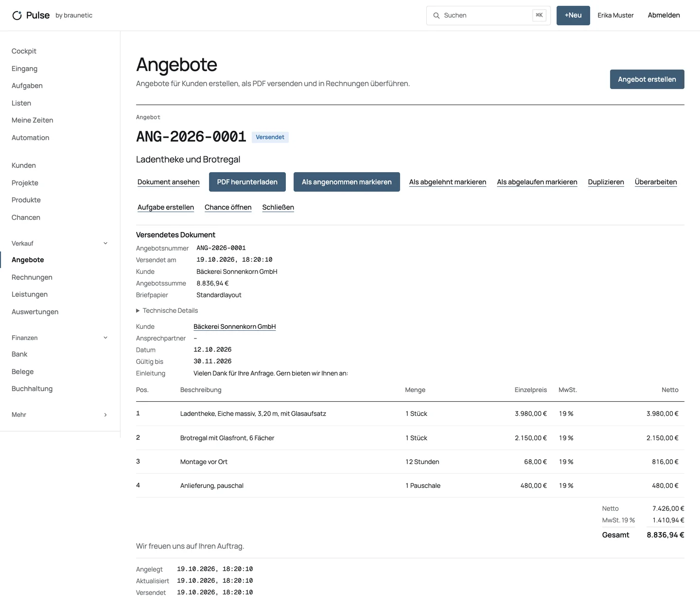Click the Schließen link
Image resolution: width=700 pixels, height=608 pixels.
pyautogui.click(x=278, y=207)
